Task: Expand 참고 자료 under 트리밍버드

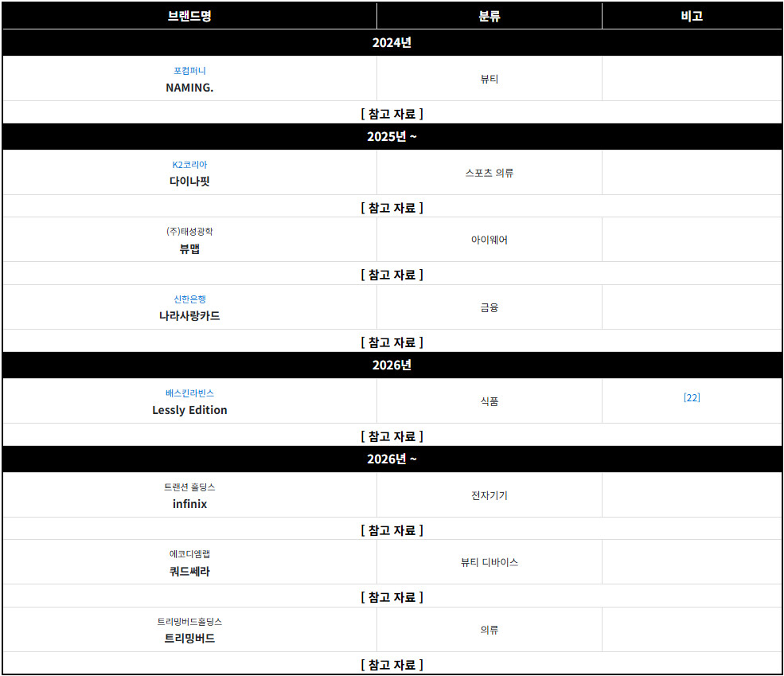Action: [x=392, y=665]
